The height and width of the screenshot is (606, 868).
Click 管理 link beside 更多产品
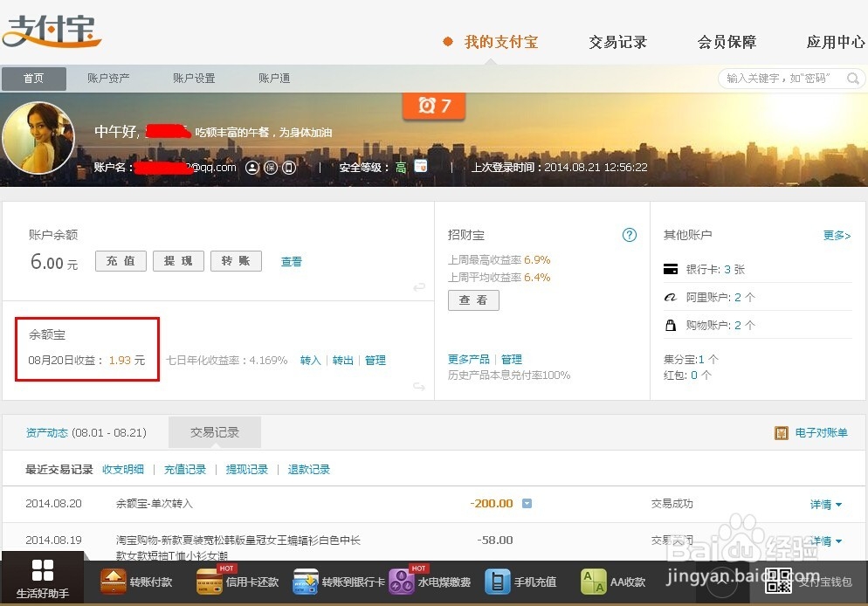pyautogui.click(x=512, y=359)
